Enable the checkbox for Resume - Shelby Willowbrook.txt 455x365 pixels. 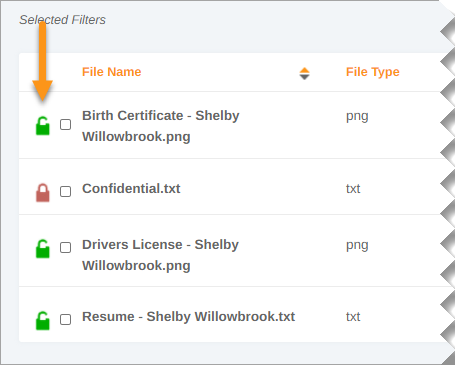click(65, 319)
